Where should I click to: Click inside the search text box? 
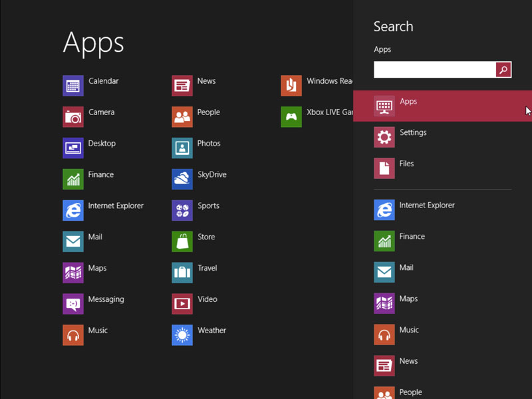[x=434, y=70]
